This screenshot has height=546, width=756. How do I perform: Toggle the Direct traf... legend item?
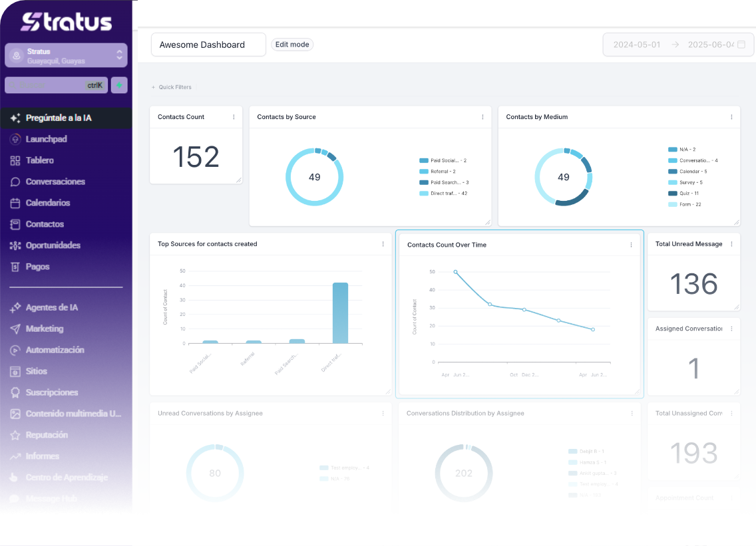(x=443, y=194)
